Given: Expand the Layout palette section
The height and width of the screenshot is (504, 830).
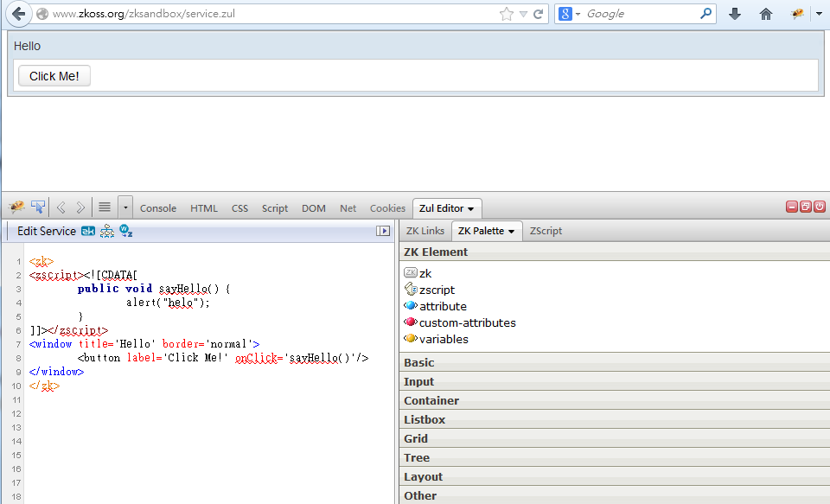Looking at the screenshot, I should [x=615, y=477].
